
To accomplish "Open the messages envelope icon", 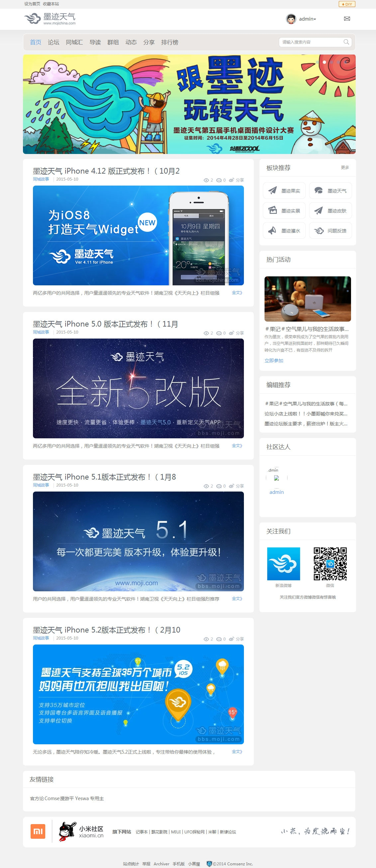I will [347, 19].
